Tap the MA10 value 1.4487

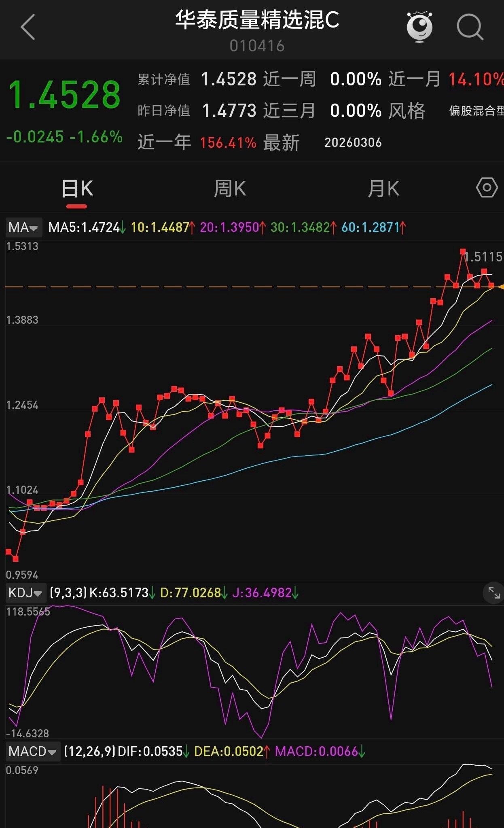pyautogui.click(x=161, y=227)
